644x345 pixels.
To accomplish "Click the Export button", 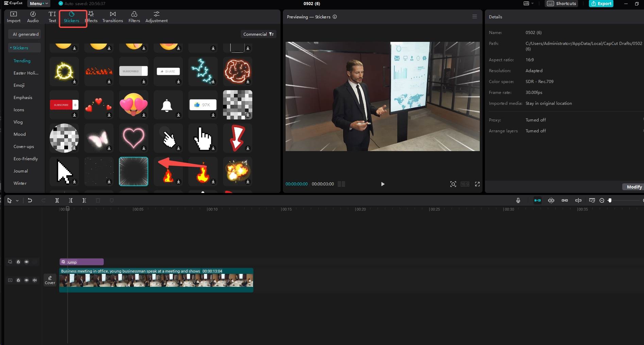I will coord(601,3).
